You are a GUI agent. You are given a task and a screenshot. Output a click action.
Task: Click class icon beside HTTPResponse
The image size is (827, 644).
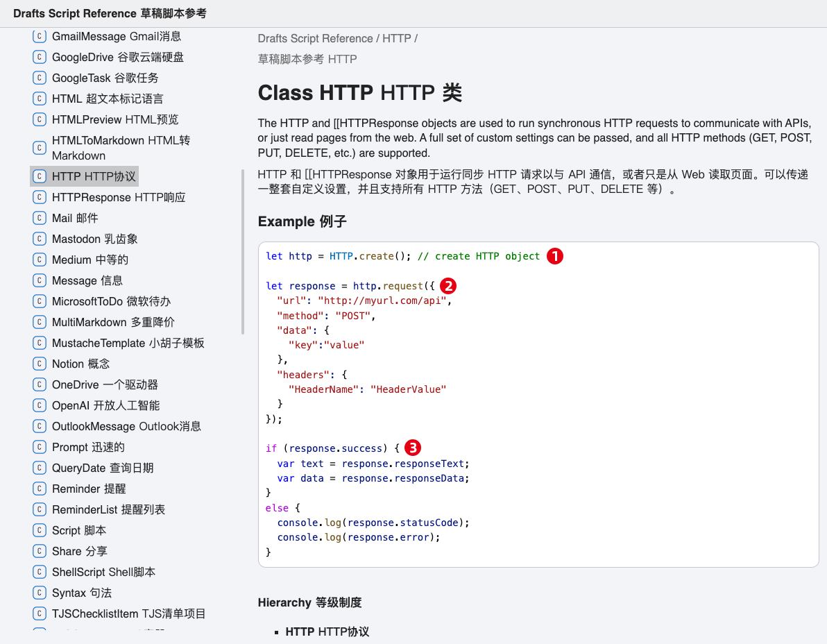[x=39, y=197]
